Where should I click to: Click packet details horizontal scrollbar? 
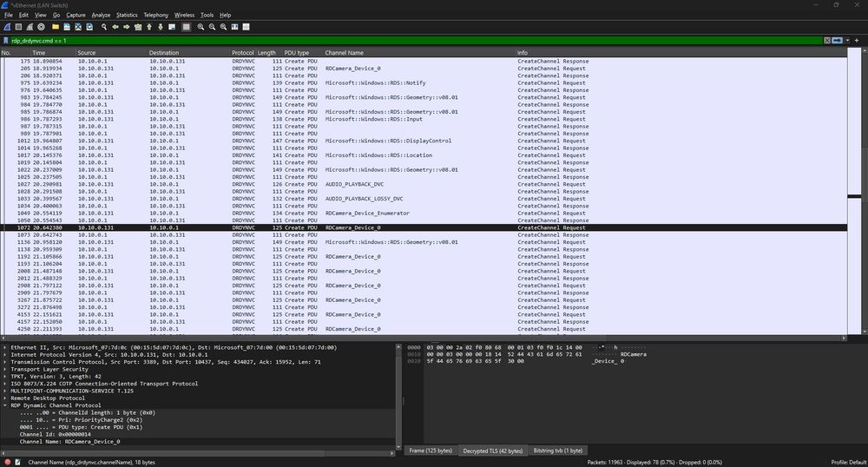tap(198, 453)
